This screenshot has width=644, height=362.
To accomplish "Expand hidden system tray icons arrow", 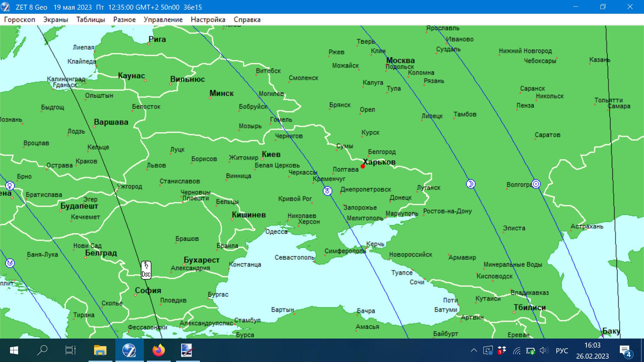I will click(x=474, y=351).
